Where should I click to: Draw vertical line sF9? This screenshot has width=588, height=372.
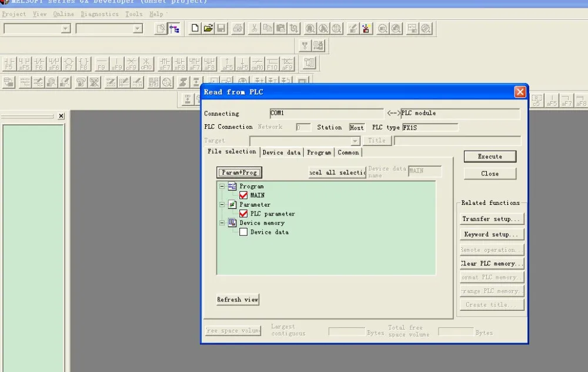[x=116, y=64]
